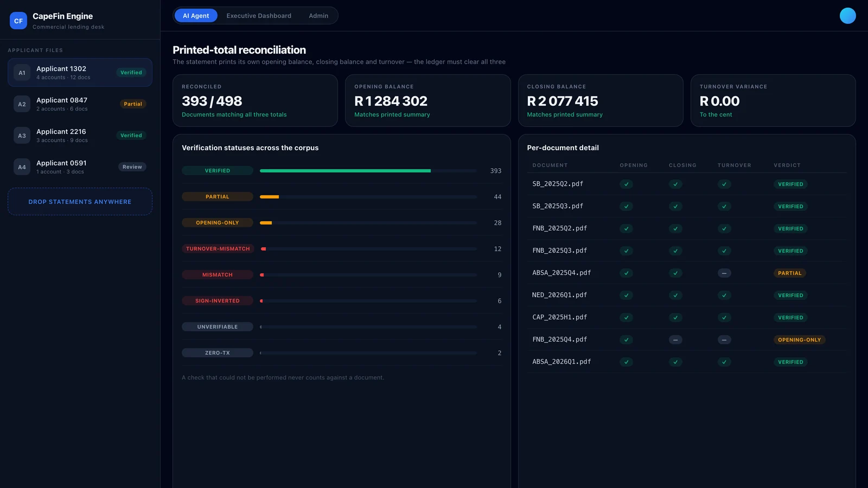Click the ZERO-TX status pill
868x488 pixels.
click(218, 353)
